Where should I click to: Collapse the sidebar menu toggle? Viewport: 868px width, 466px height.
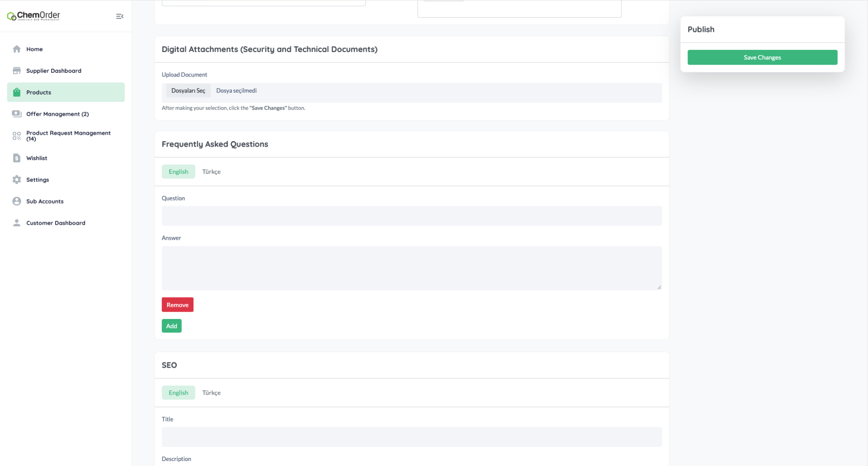(120, 16)
